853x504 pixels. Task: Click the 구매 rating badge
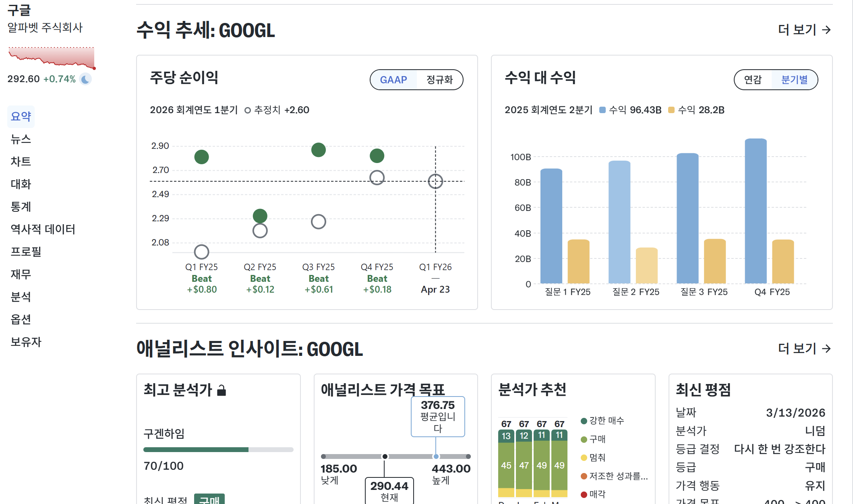click(x=209, y=499)
